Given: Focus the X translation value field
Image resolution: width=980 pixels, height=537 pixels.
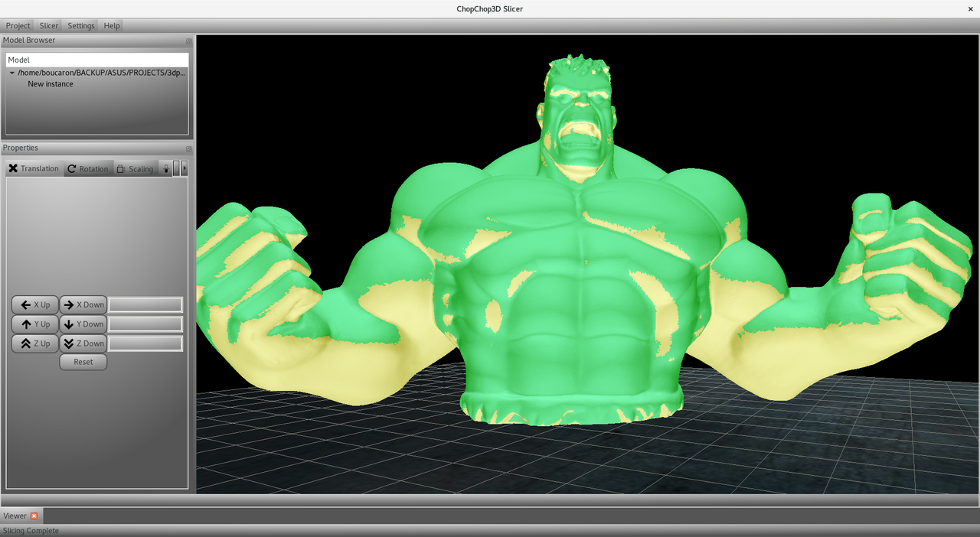Looking at the screenshot, I should coord(145,304).
